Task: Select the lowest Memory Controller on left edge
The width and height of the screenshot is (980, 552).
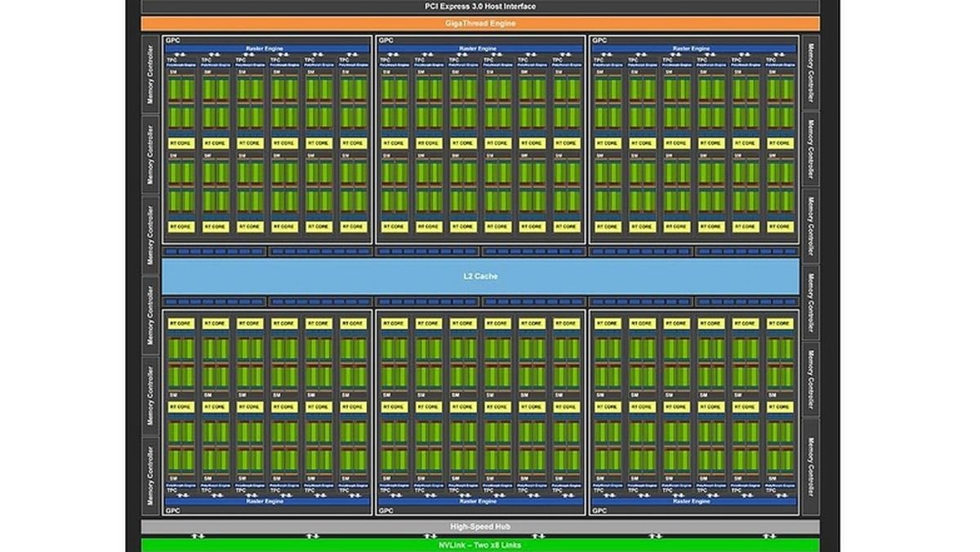Action: pos(150,477)
